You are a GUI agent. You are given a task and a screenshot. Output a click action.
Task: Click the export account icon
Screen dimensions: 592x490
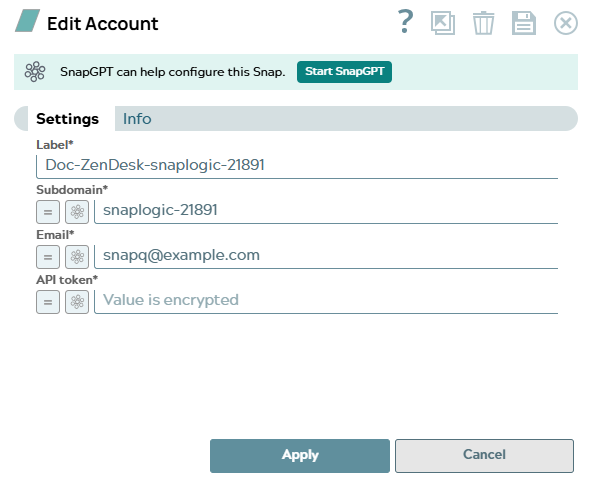tap(442, 23)
